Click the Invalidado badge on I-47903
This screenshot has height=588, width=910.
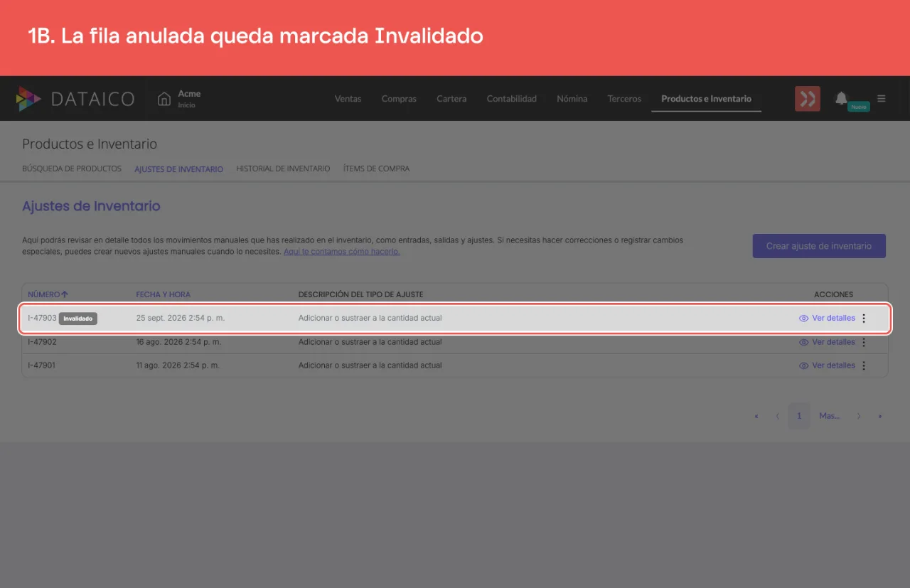pos(78,319)
